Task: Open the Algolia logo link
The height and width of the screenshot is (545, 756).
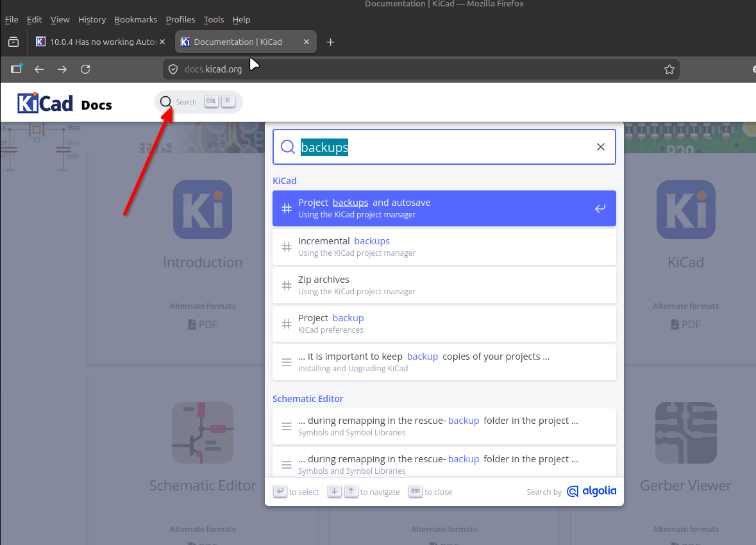Action: point(592,492)
